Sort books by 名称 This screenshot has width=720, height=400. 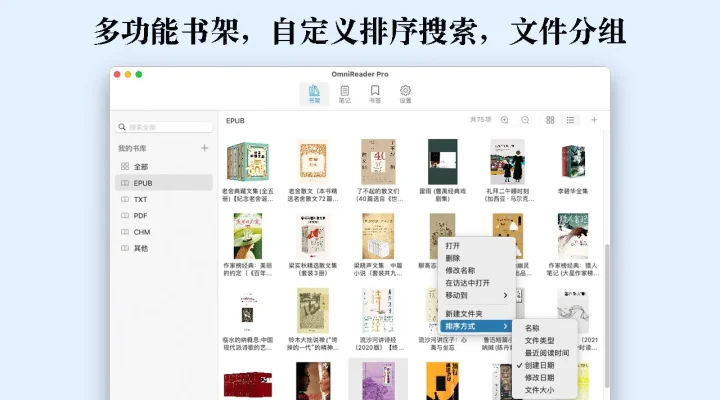(x=545, y=328)
